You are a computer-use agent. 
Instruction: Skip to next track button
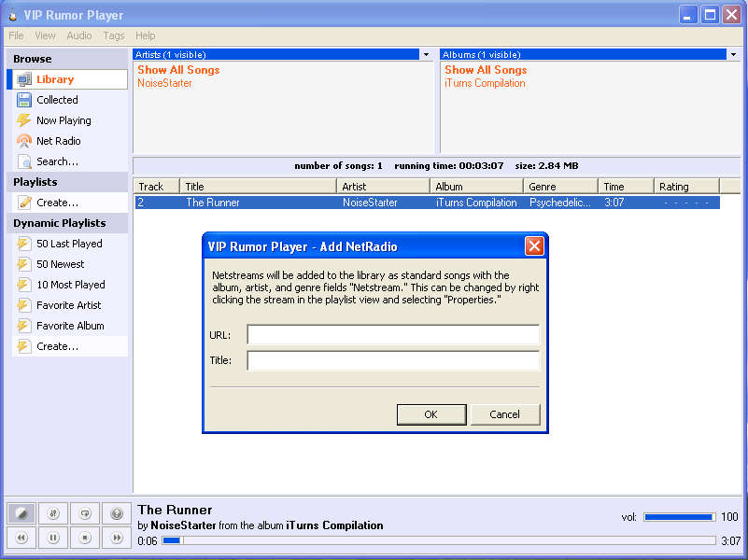click(x=117, y=538)
